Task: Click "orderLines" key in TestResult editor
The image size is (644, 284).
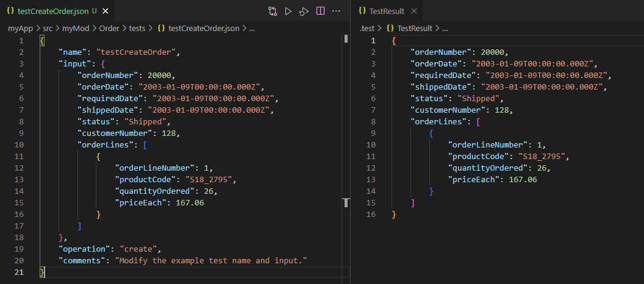Action: 439,122
